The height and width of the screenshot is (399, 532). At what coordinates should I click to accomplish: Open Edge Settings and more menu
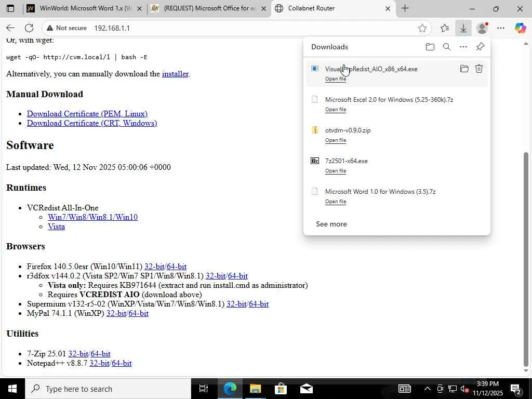click(x=501, y=28)
